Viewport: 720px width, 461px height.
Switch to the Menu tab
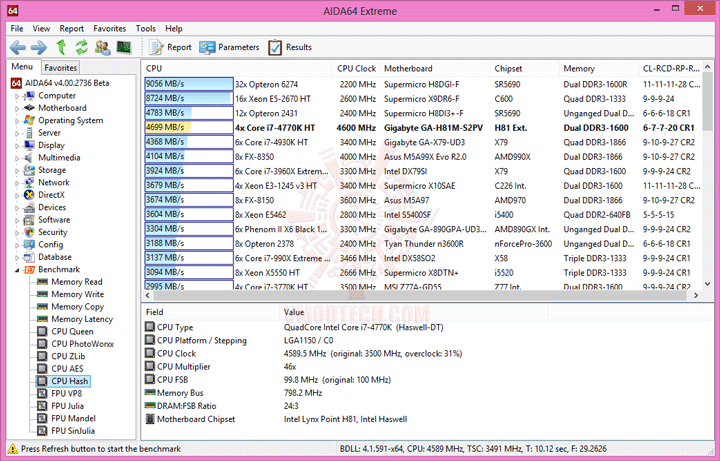[22, 67]
